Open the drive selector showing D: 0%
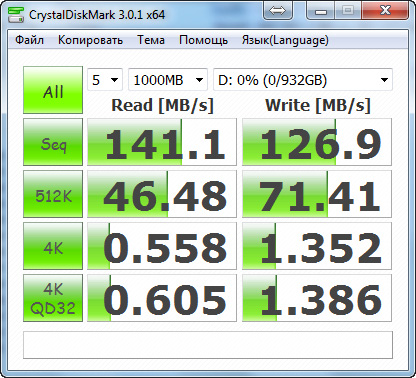Image resolution: width=416 pixels, height=378 pixels. coord(303,80)
